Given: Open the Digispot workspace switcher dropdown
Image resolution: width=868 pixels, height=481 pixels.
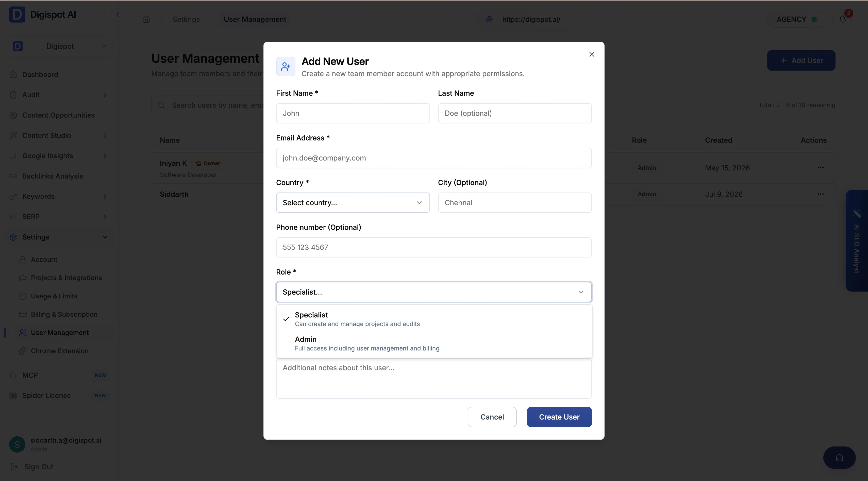Looking at the screenshot, I should pos(60,46).
